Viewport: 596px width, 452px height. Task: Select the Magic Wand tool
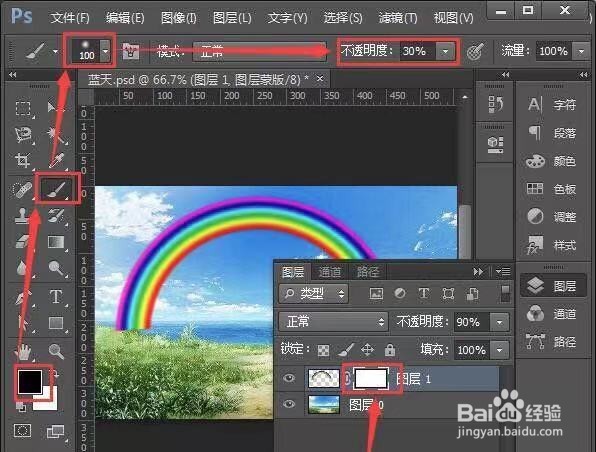[x=55, y=135]
